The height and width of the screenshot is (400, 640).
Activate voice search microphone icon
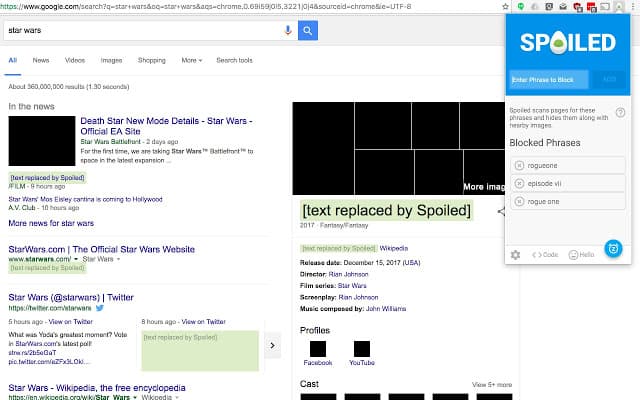(x=289, y=31)
